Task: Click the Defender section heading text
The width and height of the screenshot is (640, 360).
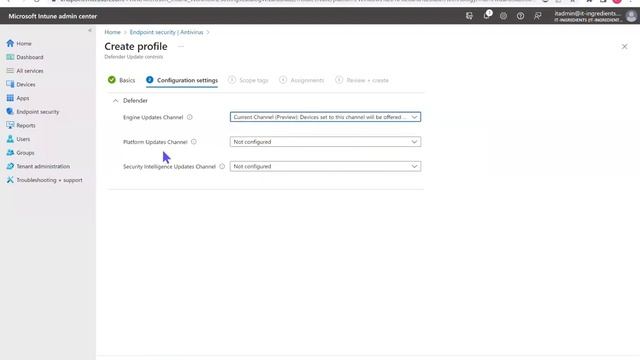Action: coord(136,100)
